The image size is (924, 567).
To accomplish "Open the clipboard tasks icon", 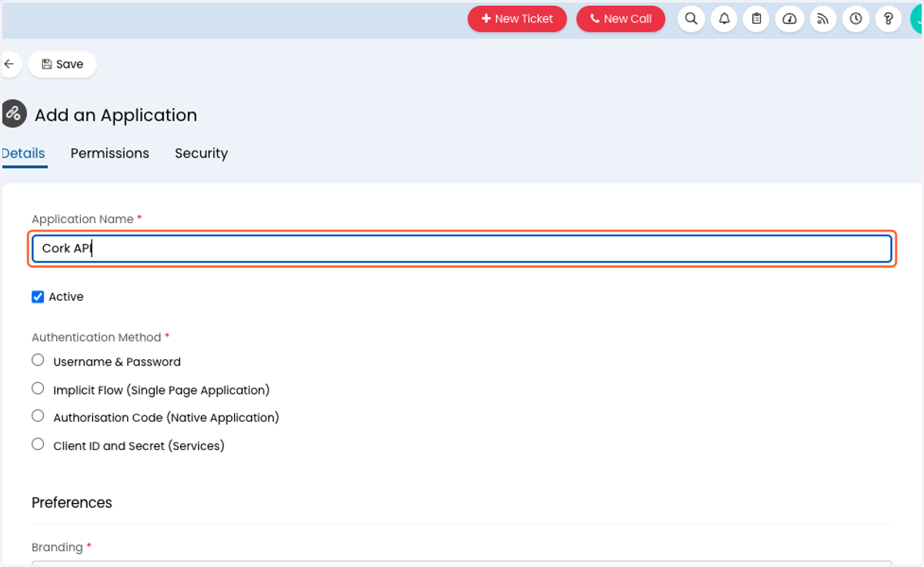I will coord(757,19).
